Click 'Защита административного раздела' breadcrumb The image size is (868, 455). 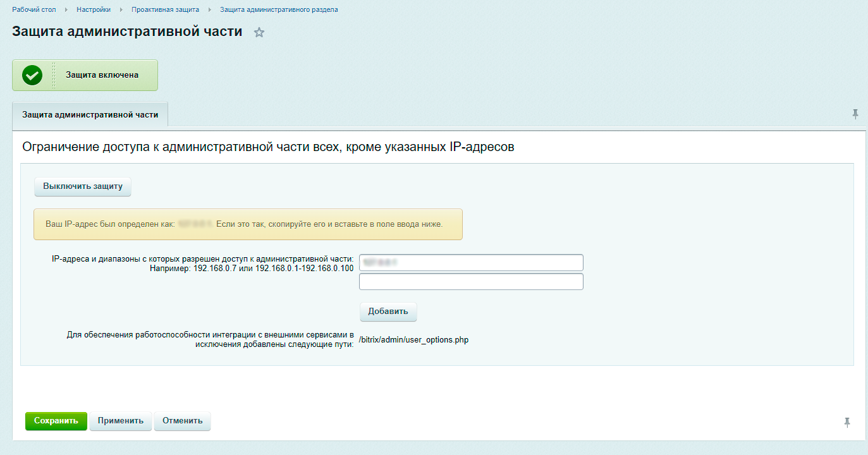point(279,9)
